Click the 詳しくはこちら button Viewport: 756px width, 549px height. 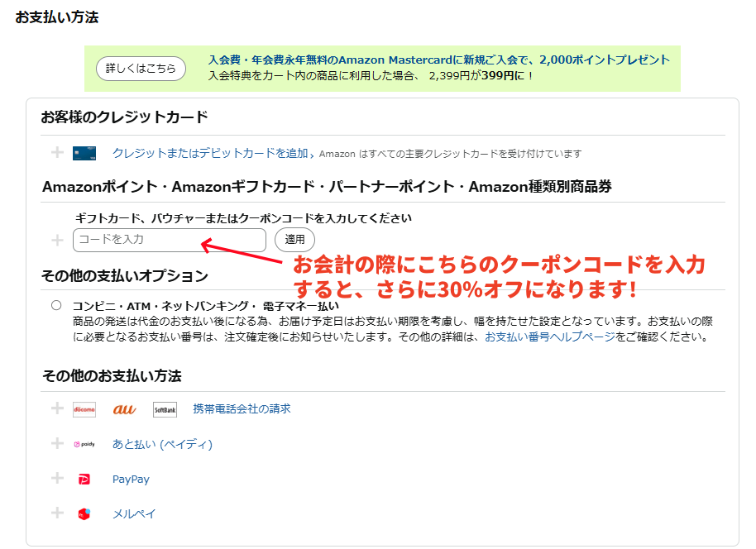pos(141,69)
